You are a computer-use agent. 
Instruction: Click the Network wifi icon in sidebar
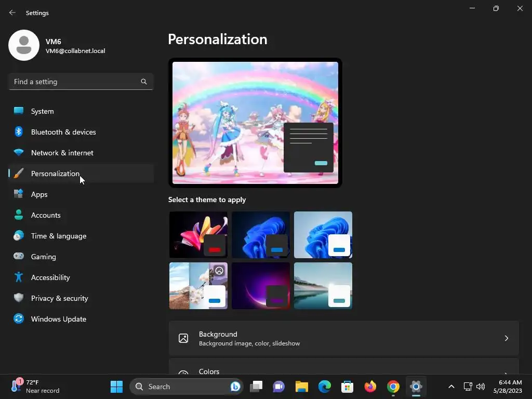(x=19, y=152)
